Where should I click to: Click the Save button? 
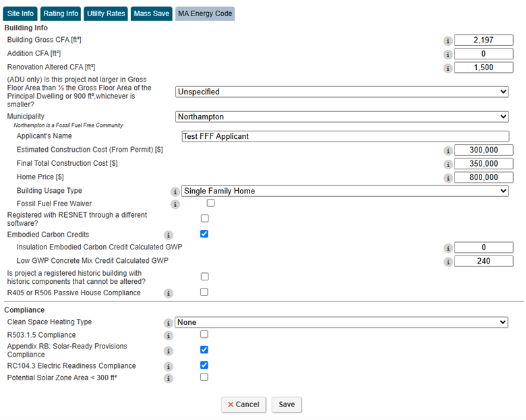point(287,404)
